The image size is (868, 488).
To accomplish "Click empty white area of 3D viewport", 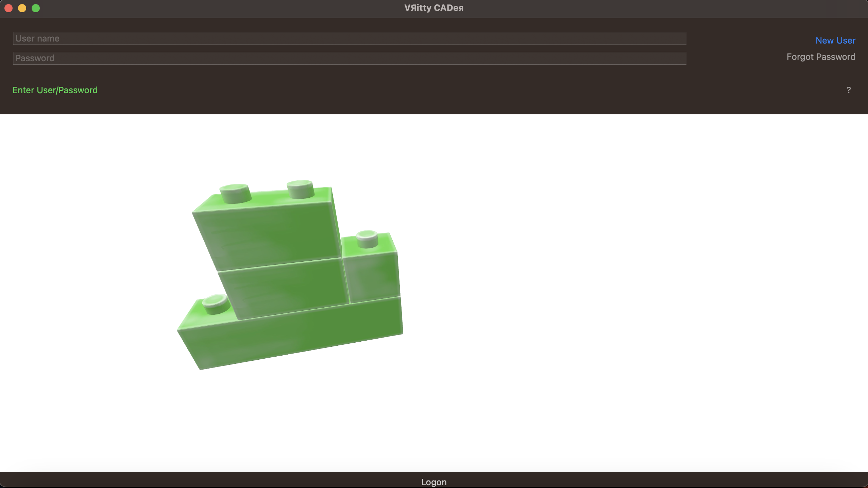I will [x=612, y=272].
